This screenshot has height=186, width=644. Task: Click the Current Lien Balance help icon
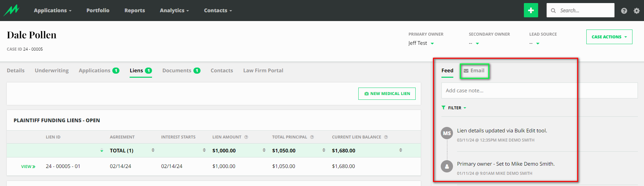click(386, 137)
